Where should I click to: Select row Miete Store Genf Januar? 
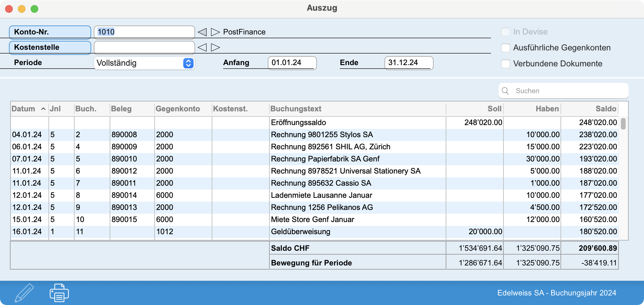pos(314,219)
